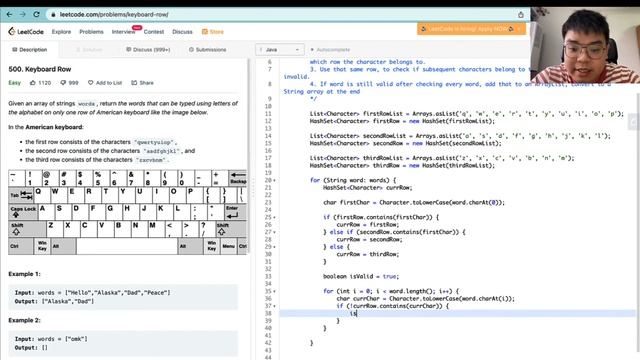This screenshot has height=360, width=640.
Task: Click the Example 2 heading
Action: pos(24,320)
